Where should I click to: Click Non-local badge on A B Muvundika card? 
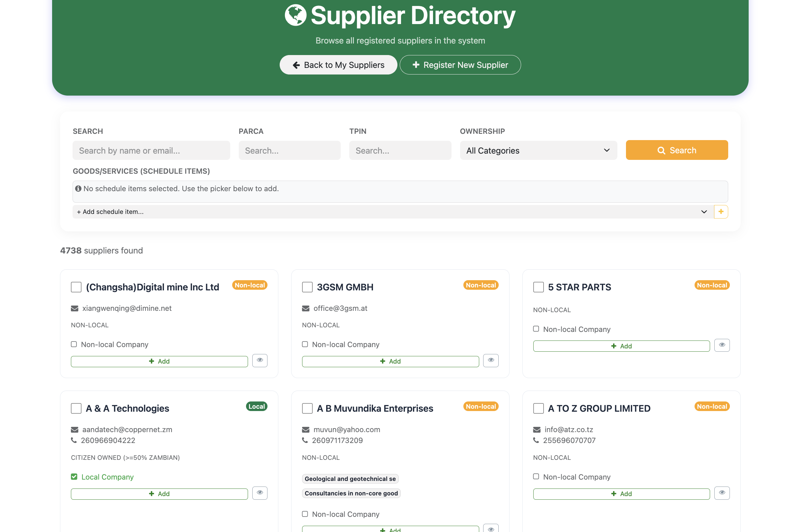(x=481, y=406)
